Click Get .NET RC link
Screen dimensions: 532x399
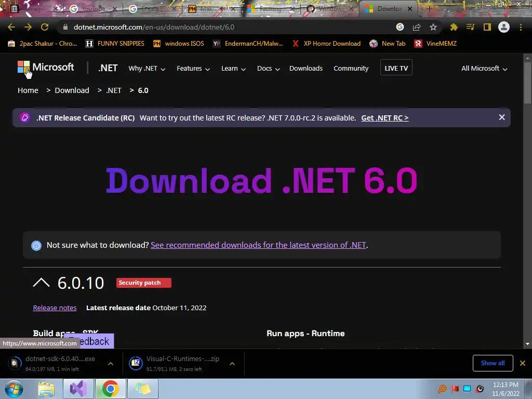pos(385,118)
